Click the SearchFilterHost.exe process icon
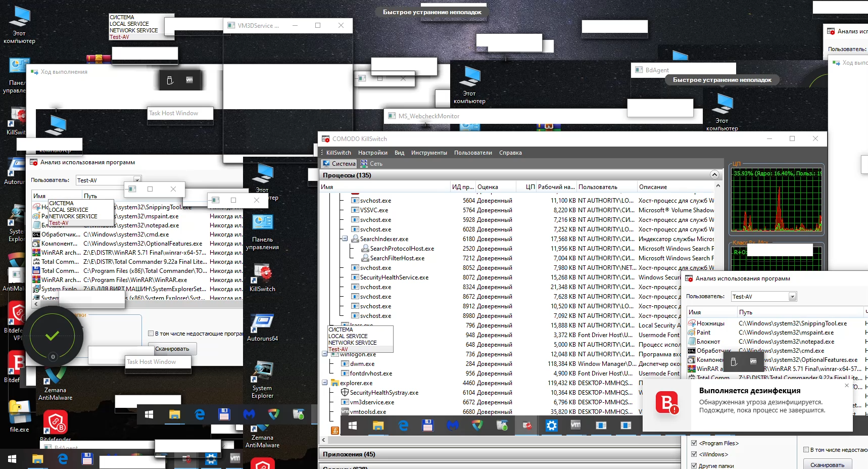 coord(365,258)
